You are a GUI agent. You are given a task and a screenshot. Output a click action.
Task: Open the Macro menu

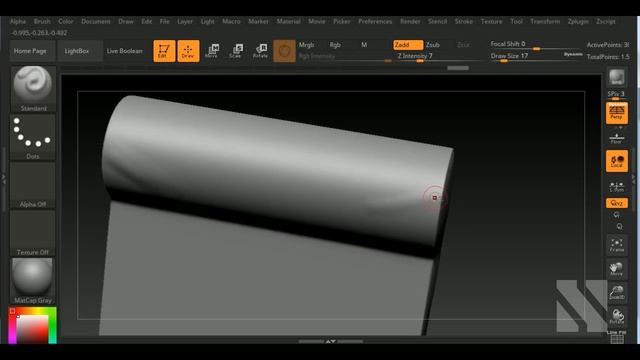(231, 21)
